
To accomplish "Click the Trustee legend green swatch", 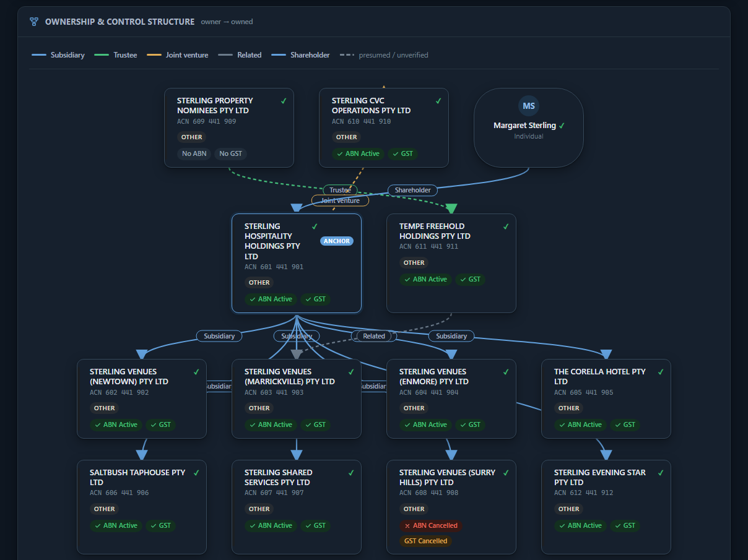I will pos(102,55).
